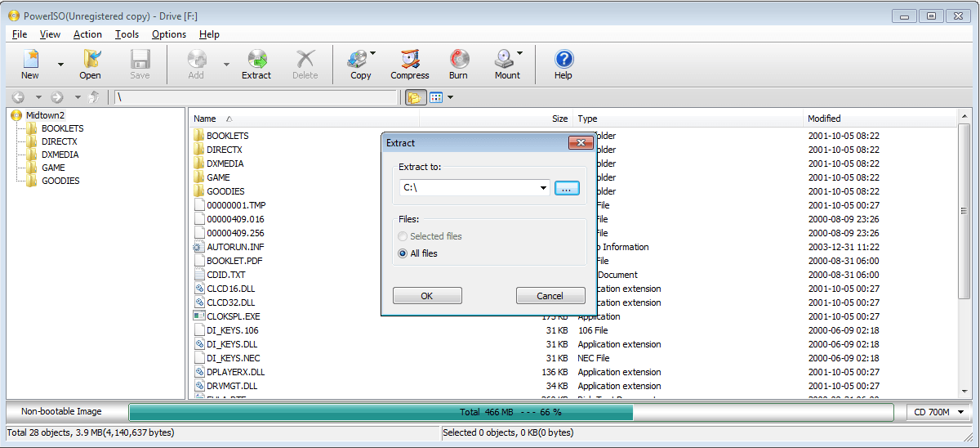Select the DIRECTX folder icon in file list

coord(199,150)
